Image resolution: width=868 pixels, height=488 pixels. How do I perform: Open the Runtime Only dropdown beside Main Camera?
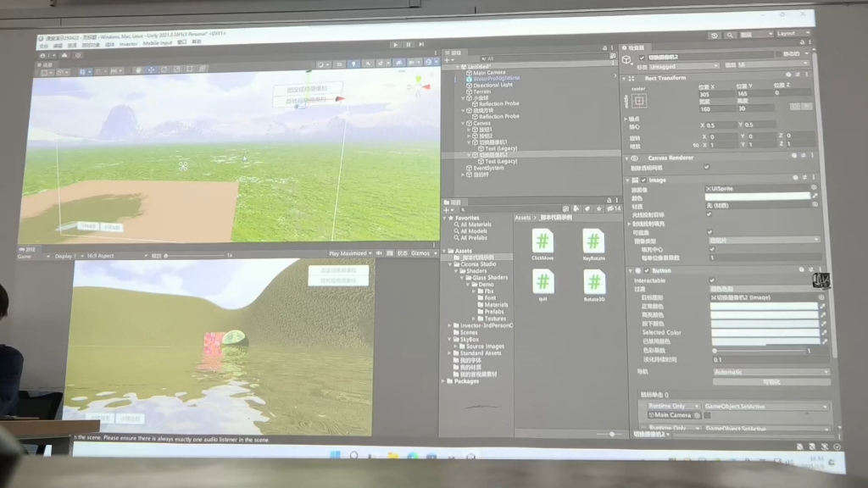pyautogui.click(x=674, y=406)
